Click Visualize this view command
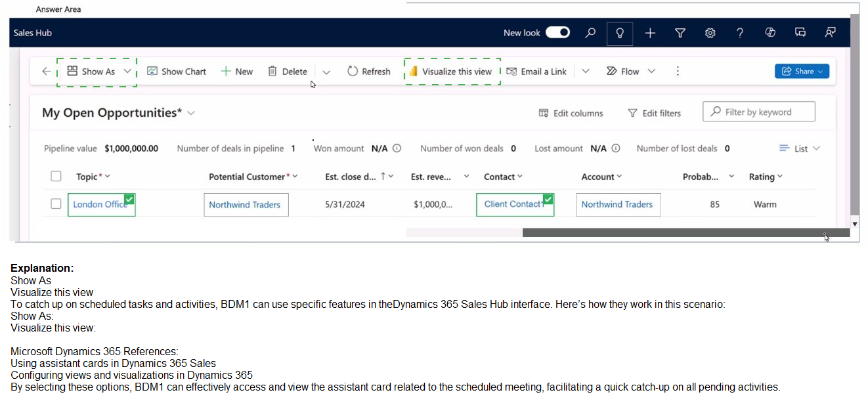 (450, 72)
